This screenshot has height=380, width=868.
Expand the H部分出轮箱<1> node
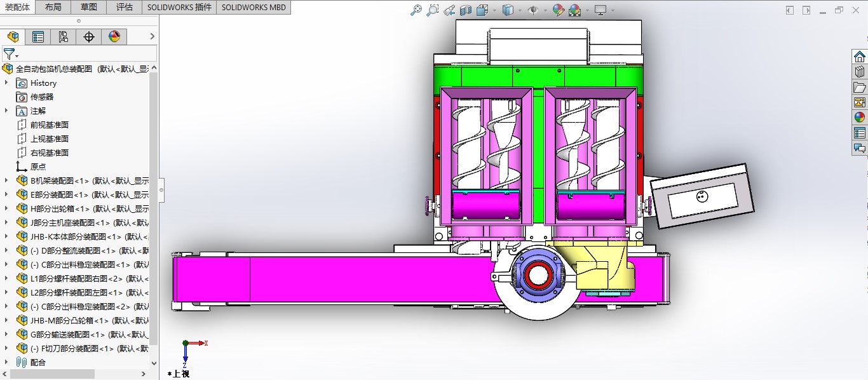[6, 208]
